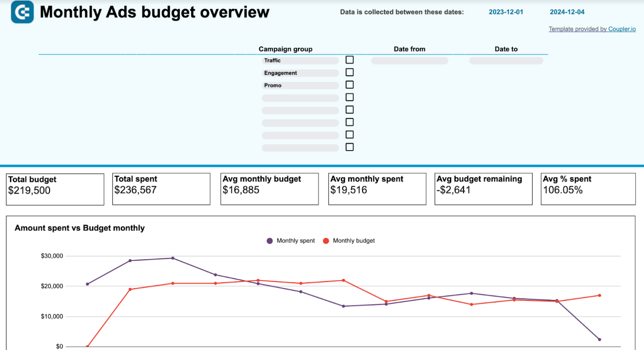
Task: Select the Total budget KPI card
Action: coord(55,189)
